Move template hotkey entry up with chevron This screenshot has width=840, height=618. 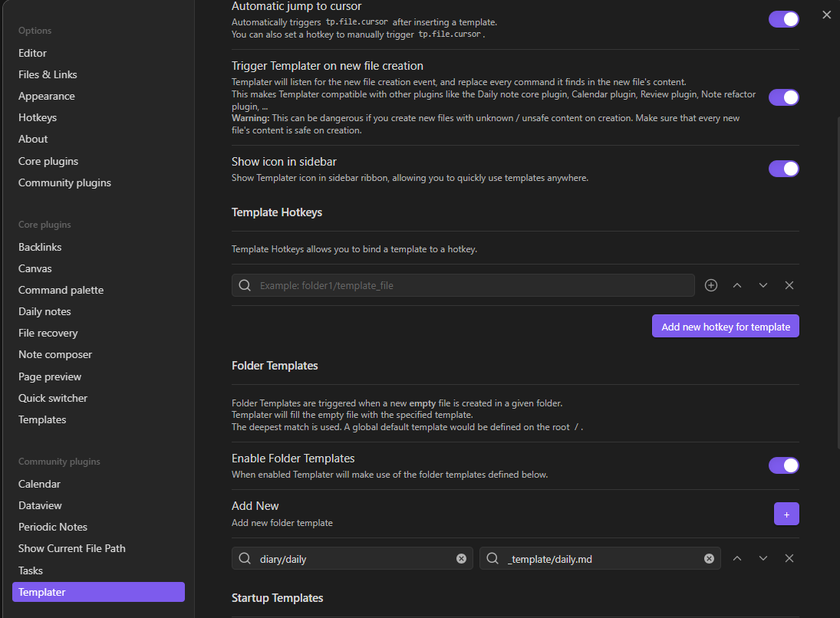click(x=737, y=285)
